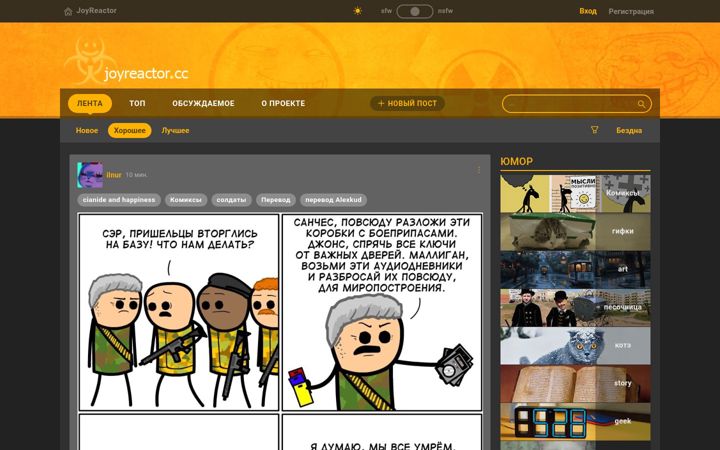Screen dimensions: 720x450
Task: Toggle the sfw/nsfw switch
Action: pyautogui.click(x=415, y=11)
